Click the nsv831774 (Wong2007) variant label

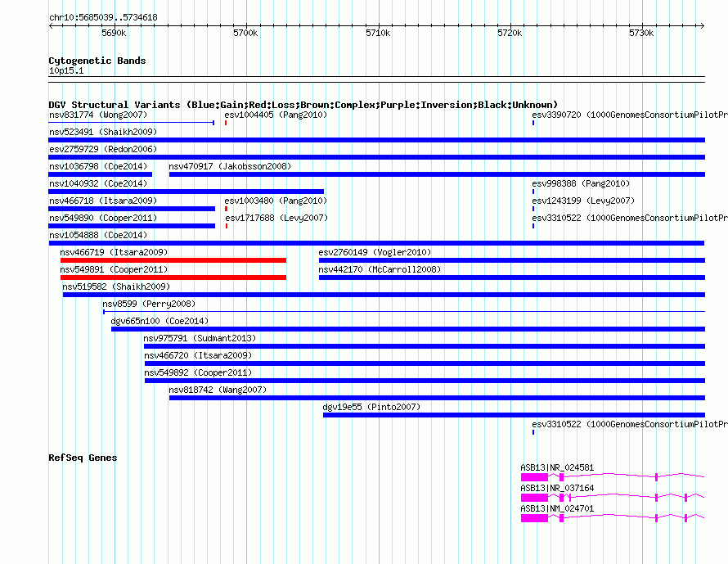(x=98, y=115)
